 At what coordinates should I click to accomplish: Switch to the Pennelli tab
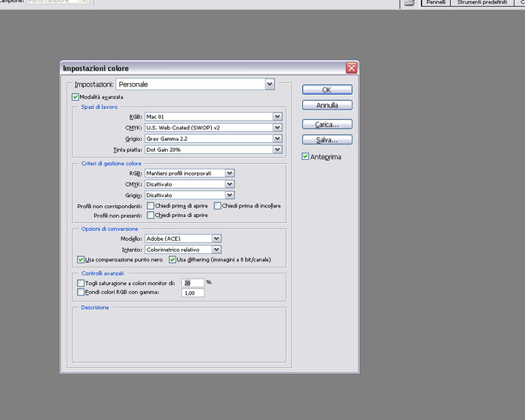(x=435, y=4)
